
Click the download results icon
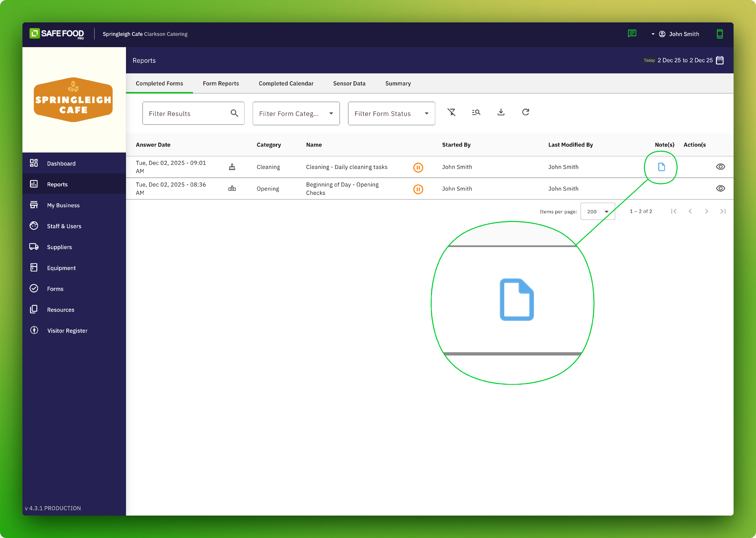(501, 112)
